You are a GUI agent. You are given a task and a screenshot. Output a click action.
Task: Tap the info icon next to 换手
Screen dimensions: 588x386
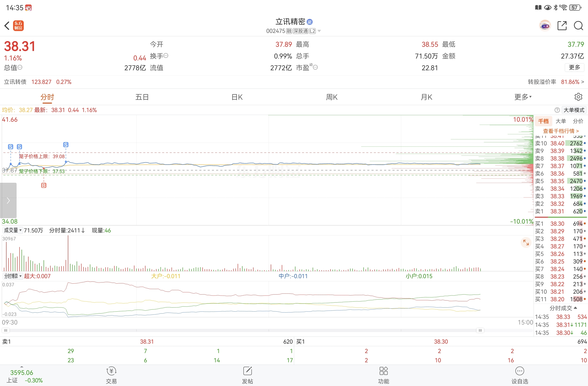pyautogui.click(x=166, y=56)
